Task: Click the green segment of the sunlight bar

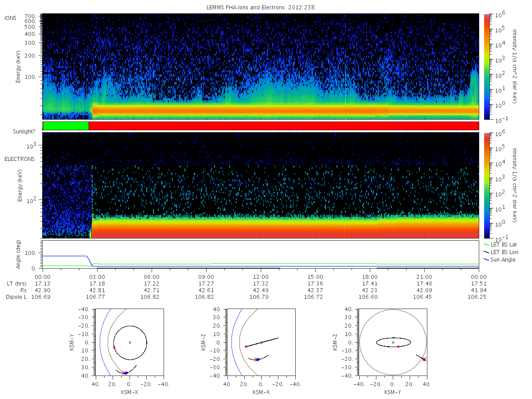Action: 66,126
